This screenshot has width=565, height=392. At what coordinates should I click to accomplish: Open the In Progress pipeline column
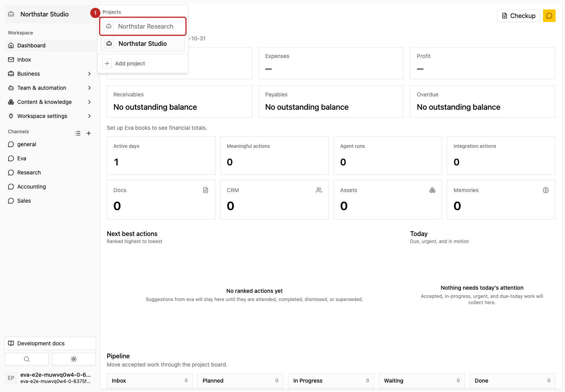tap(331, 381)
